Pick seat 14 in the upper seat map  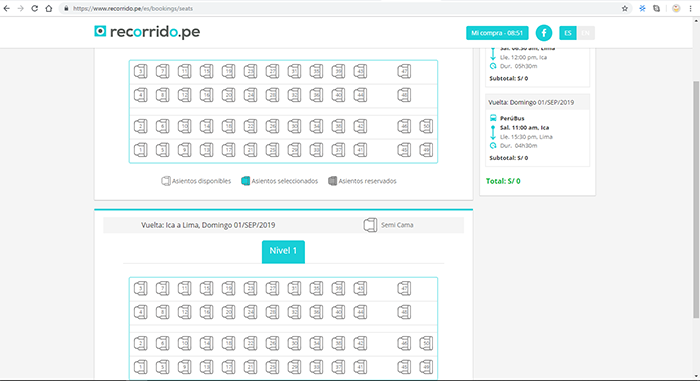click(x=206, y=126)
